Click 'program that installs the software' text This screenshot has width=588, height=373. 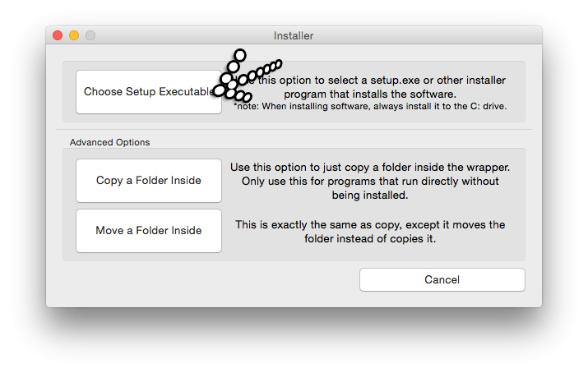click(370, 94)
